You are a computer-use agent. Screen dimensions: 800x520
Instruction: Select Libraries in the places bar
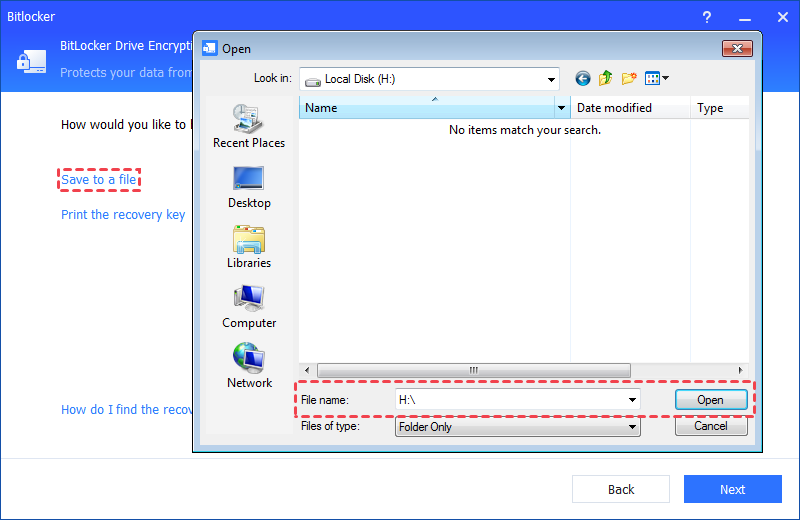click(249, 247)
